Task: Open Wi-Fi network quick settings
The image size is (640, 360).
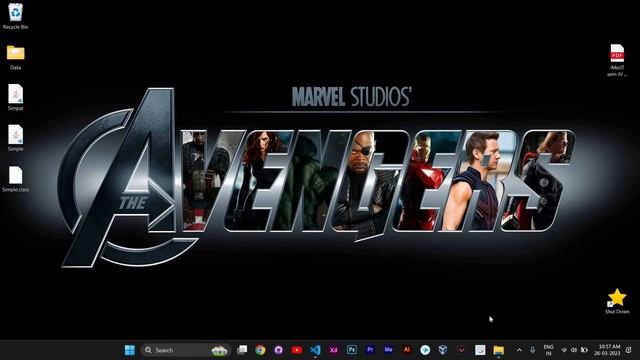Action: [564, 350]
